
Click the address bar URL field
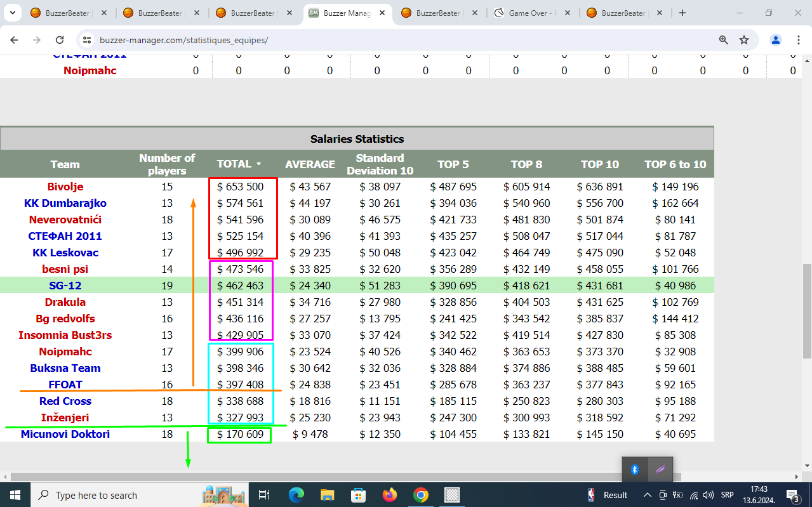[406, 40]
